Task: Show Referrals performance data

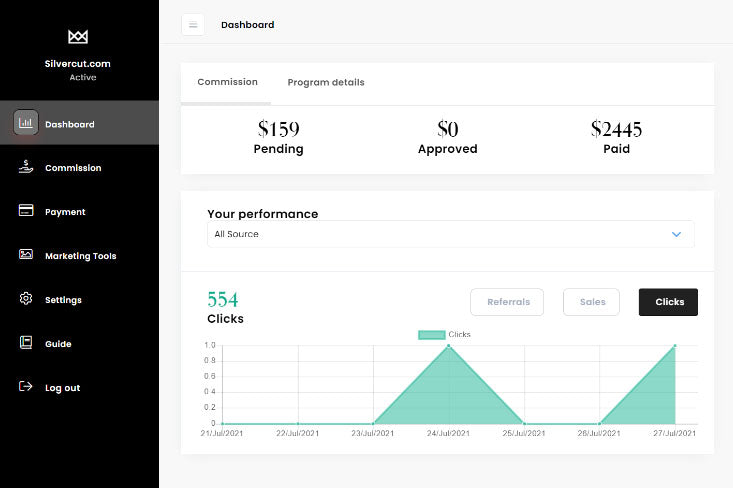Action: 507,302
